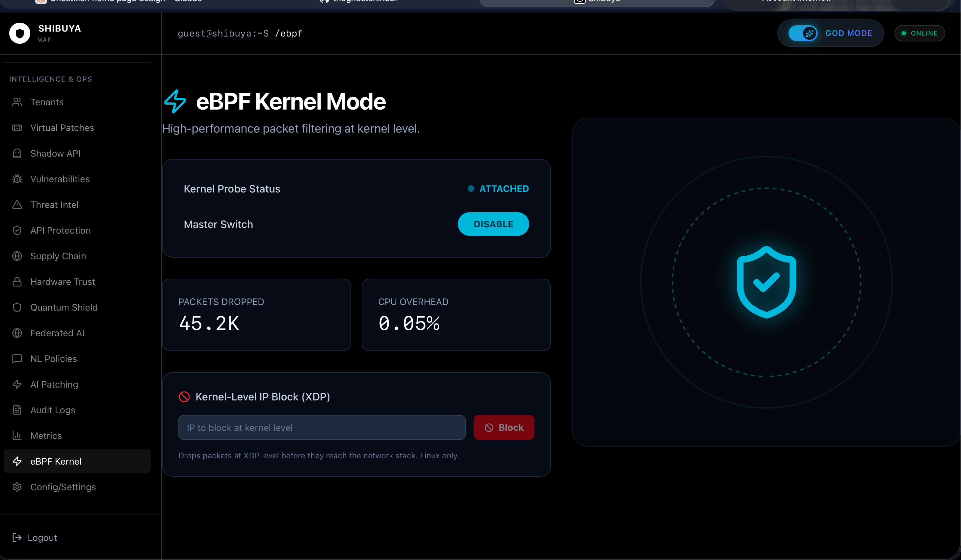Click the Shibuya shield logo icon
The image size is (961, 560).
19,33
